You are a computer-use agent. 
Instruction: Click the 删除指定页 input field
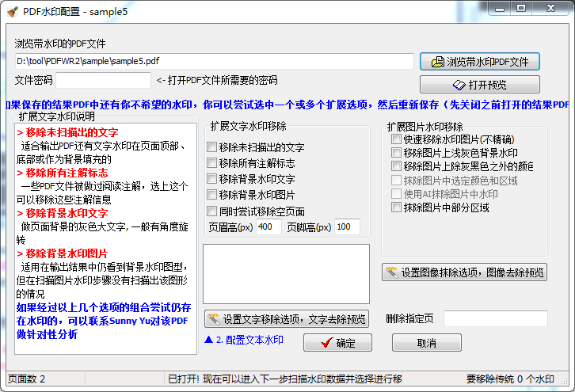pos(496,318)
